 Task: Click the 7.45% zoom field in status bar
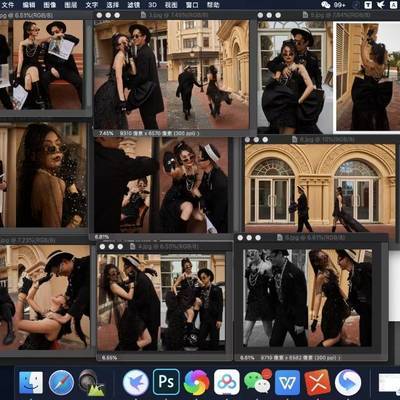coord(106,133)
